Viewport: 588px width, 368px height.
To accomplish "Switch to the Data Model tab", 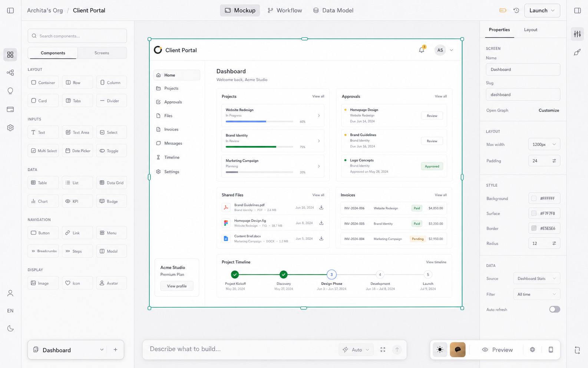I will 333,10.
